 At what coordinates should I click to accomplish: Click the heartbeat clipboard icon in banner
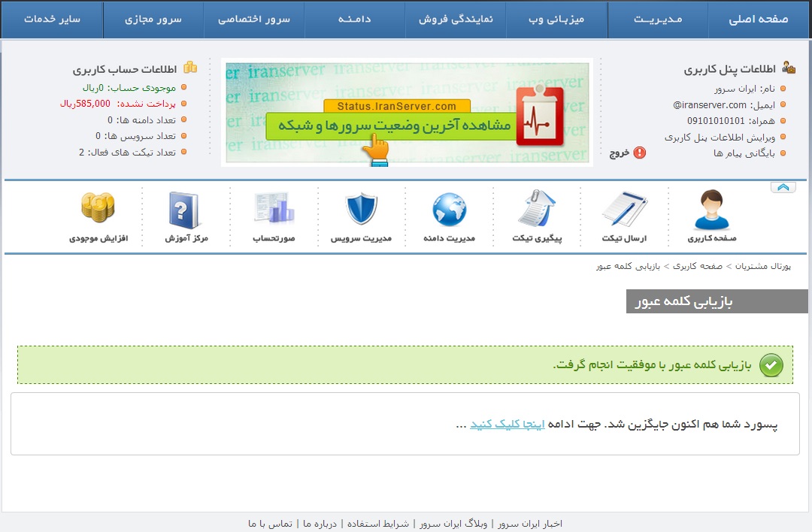pos(540,116)
